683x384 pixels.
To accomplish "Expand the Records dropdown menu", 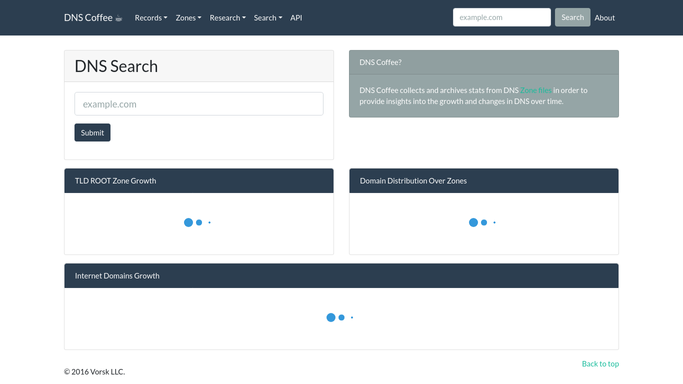I will pos(151,18).
